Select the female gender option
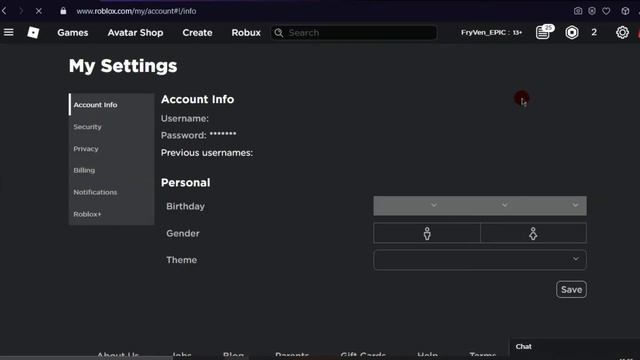The width and height of the screenshot is (640, 360). (x=533, y=233)
